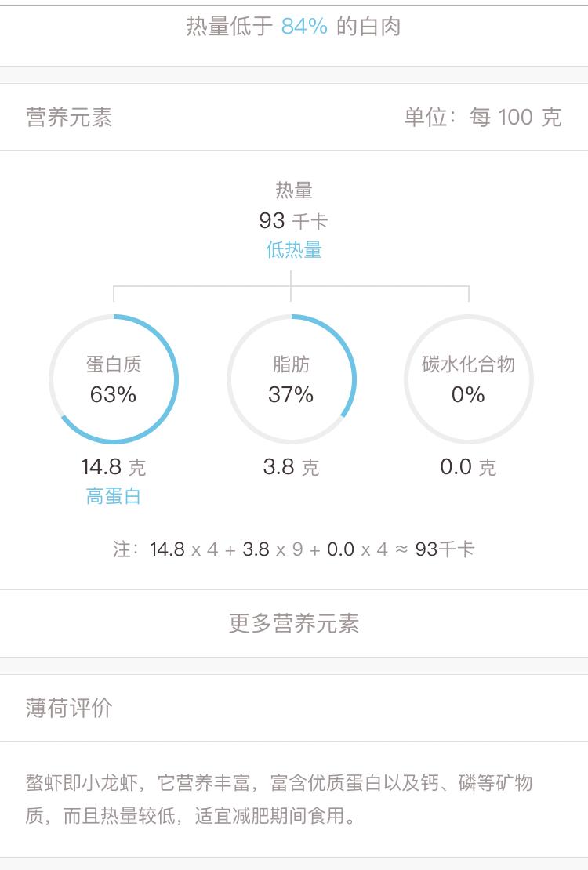
Task: Open the 薄荷评价 section header
Action: [69, 708]
